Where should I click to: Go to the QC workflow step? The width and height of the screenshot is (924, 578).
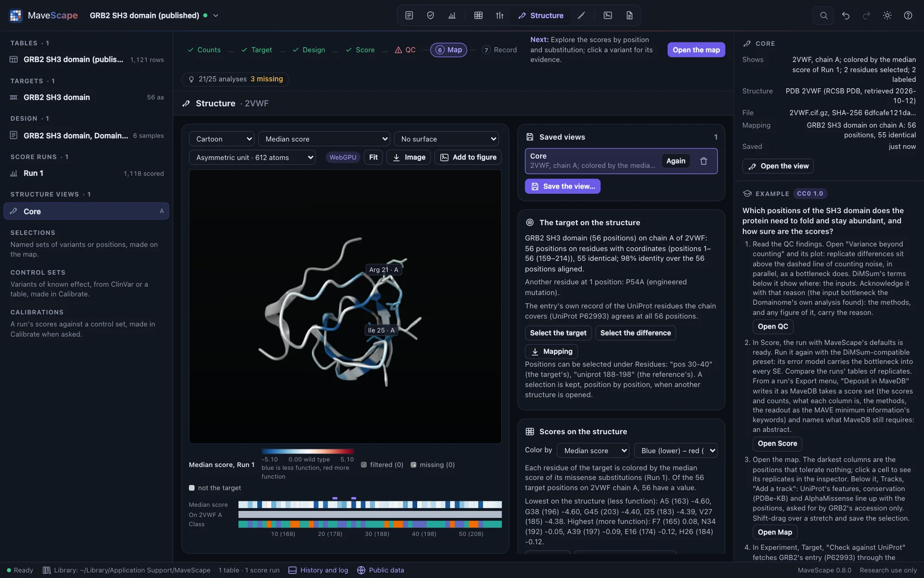[405, 50]
